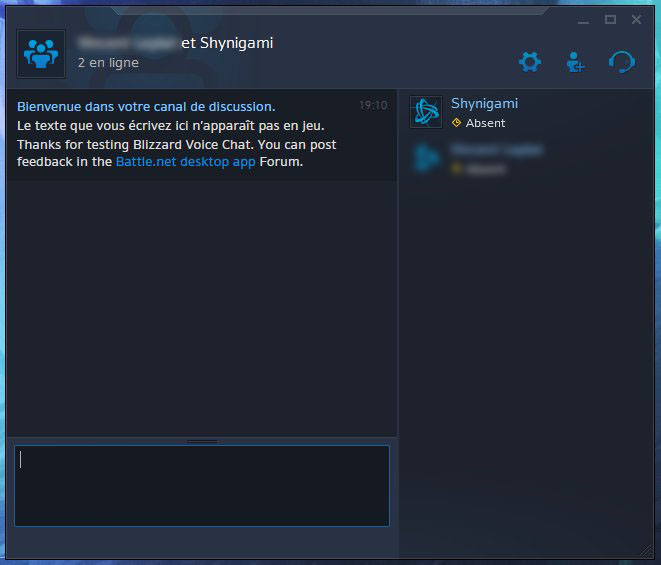661x565 pixels.
Task: Click the blurred second member's avatar
Action: point(426,158)
